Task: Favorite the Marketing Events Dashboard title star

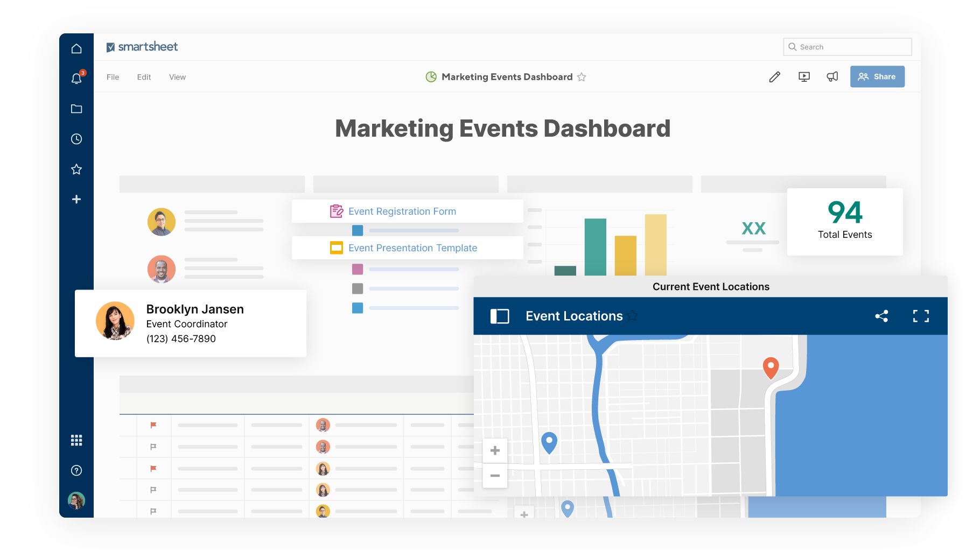Action: 582,77
